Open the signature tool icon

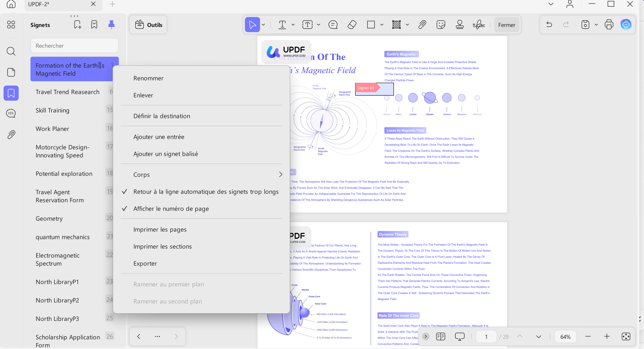[478, 25]
